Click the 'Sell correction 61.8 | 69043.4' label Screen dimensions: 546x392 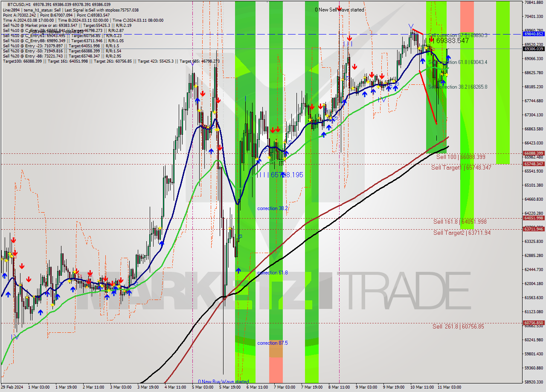(458, 62)
